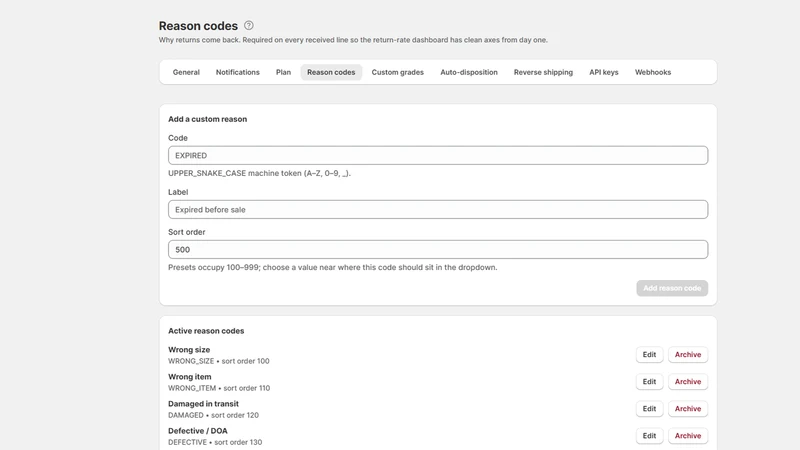Viewport: 800px width, 450px height.
Task: Click the Reason codes page heading
Action: coord(198,26)
